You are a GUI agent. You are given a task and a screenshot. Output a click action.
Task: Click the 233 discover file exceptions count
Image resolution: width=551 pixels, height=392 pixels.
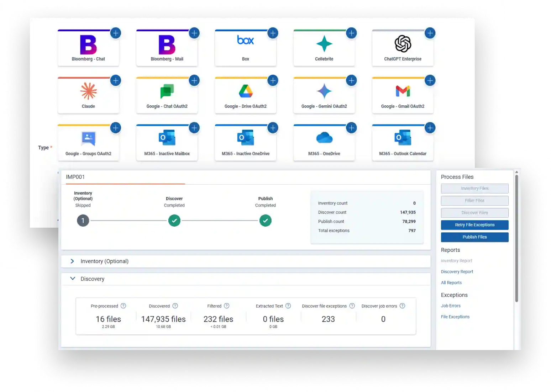coord(328,319)
